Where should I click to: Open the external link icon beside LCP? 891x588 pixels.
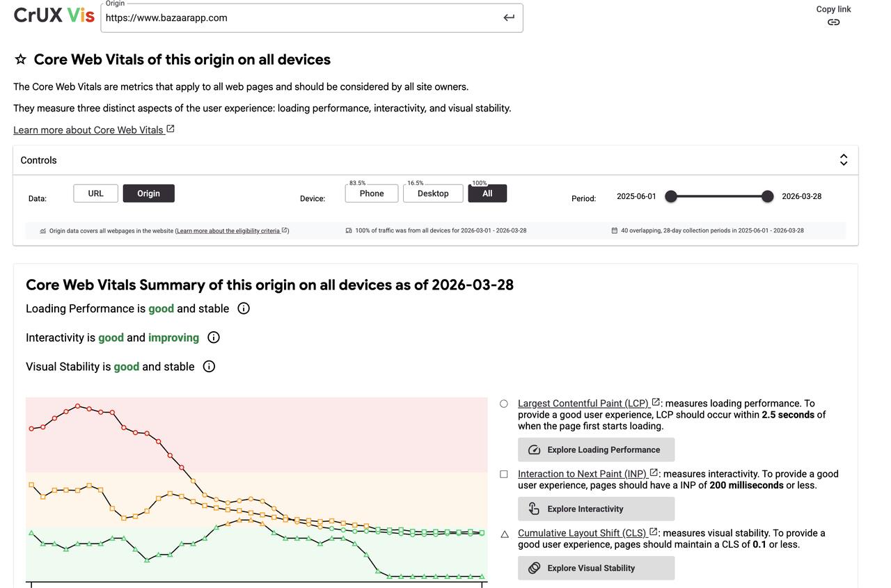[x=654, y=402]
